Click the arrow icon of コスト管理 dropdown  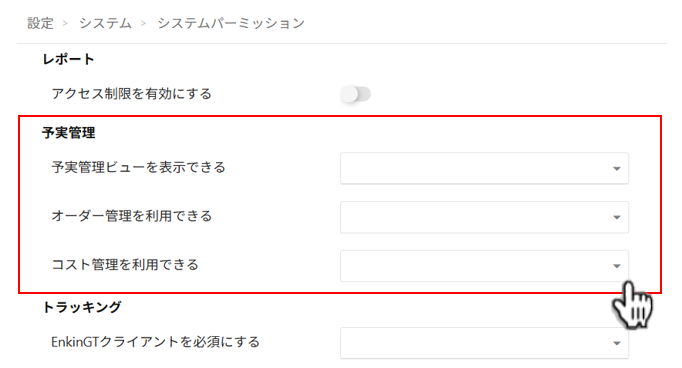pos(617,266)
